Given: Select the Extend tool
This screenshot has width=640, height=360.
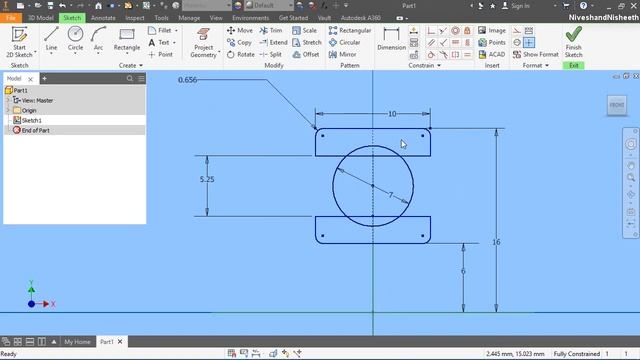Looking at the screenshot, I should point(273,42).
